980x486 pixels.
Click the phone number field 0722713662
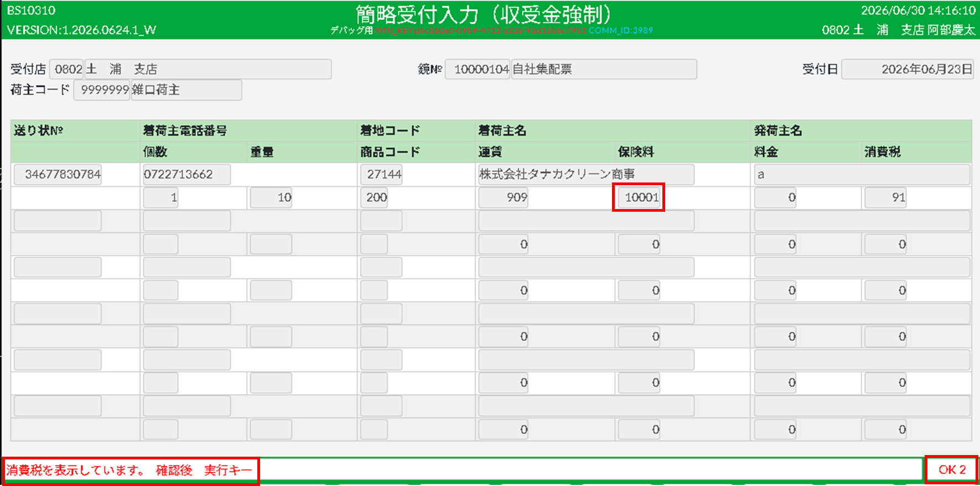tap(186, 175)
